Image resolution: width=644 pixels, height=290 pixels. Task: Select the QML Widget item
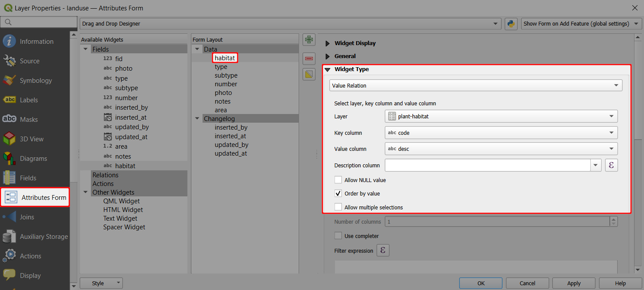point(122,201)
